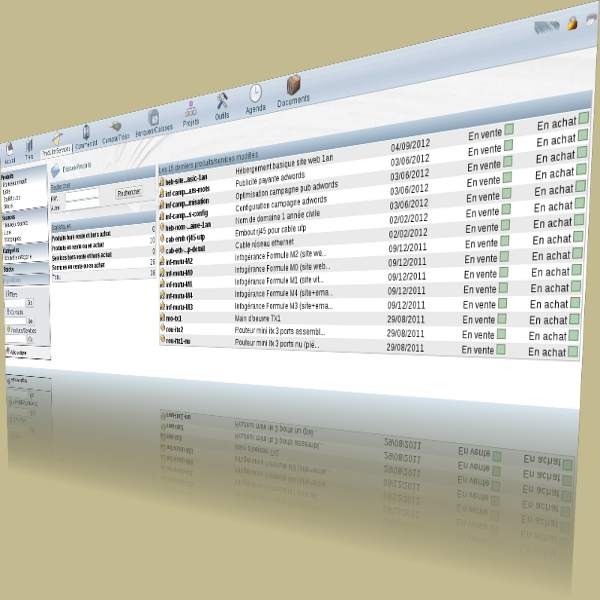The width and height of the screenshot is (600, 600).
Task: Click En achat status square, Main d'oeuvre TX1 row
Action: (x=574, y=319)
